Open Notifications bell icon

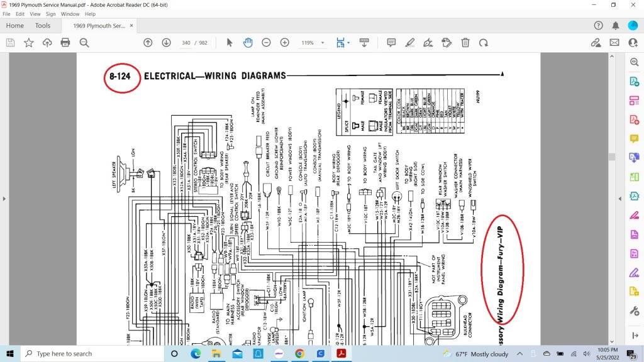(615, 26)
